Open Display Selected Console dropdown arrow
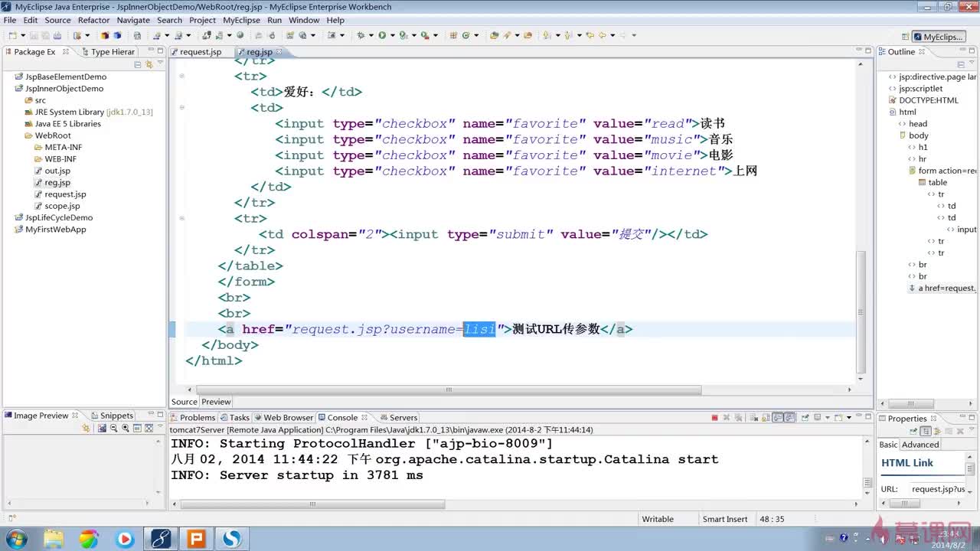 click(x=828, y=418)
